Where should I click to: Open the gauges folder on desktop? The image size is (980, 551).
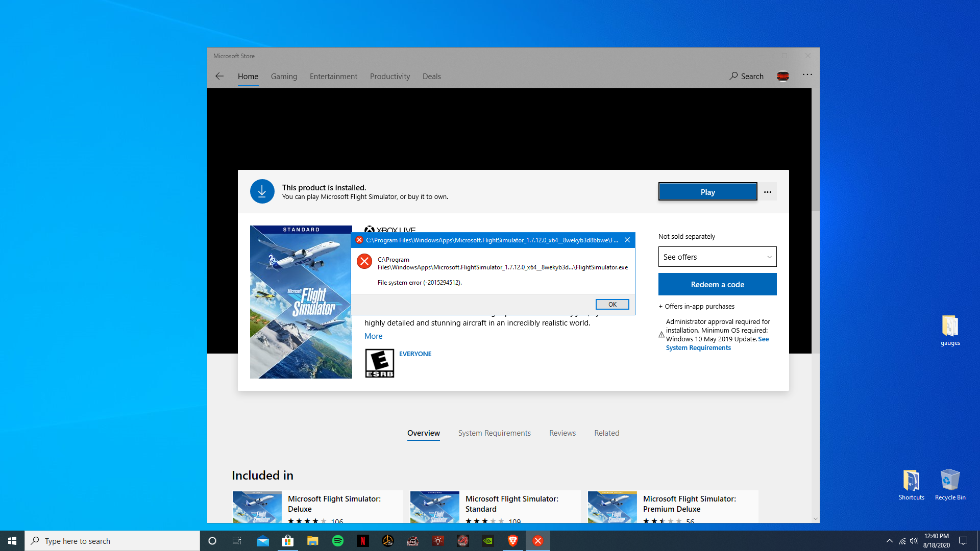click(x=950, y=331)
